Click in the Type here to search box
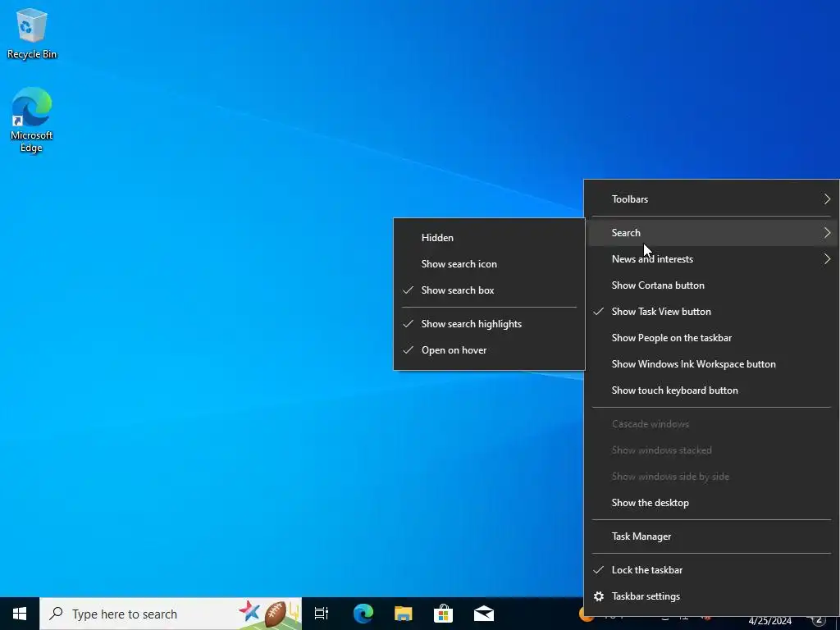The height and width of the screenshot is (630, 840). [x=171, y=614]
